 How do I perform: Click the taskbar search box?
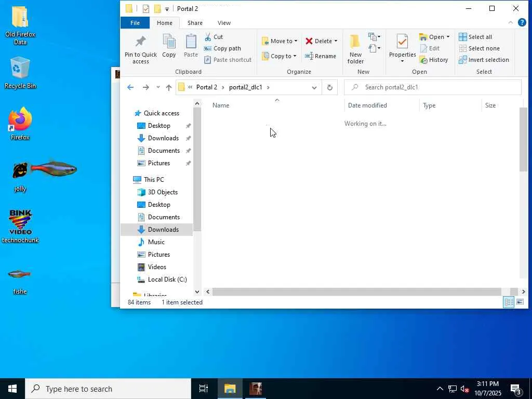pyautogui.click(x=108, y=389)
